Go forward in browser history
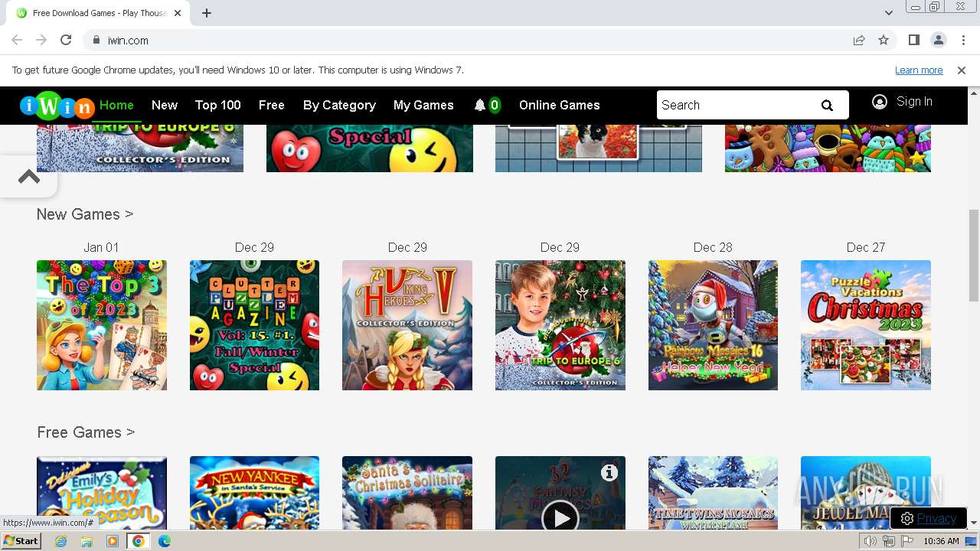 point(41,40)
